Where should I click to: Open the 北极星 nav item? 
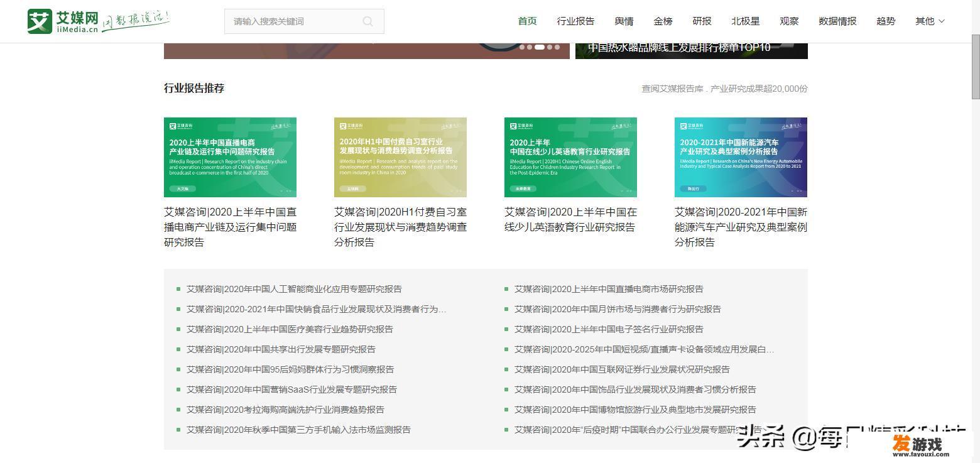click(x=745, y=21)
